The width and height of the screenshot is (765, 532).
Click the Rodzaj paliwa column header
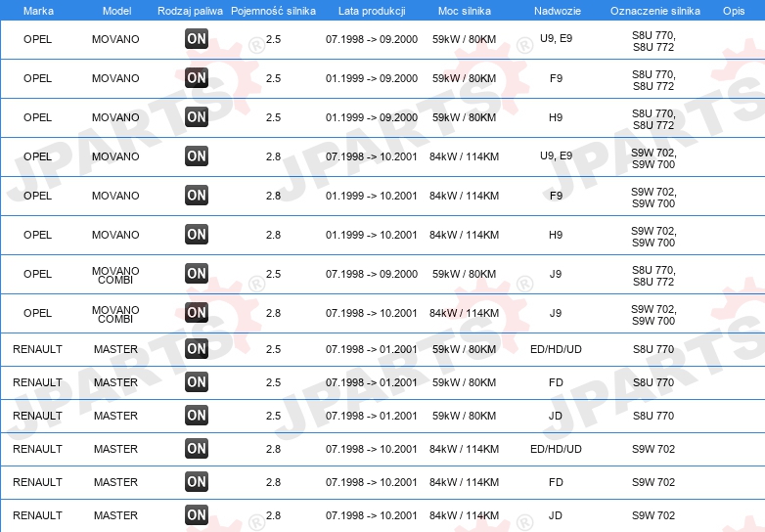click(x=190, y=11)
